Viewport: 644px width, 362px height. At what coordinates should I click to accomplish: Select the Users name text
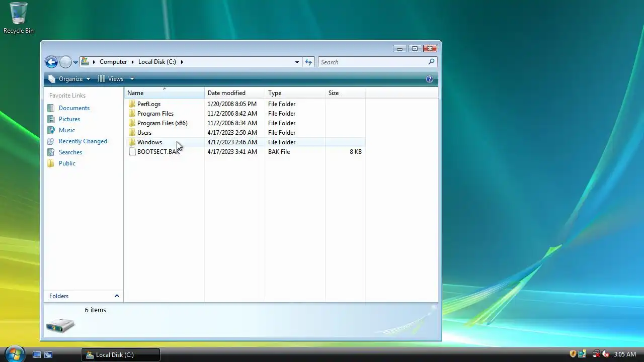(x=144, y=133)
